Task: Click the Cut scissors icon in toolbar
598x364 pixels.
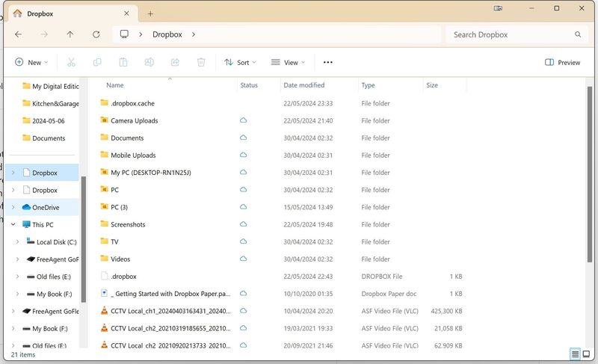Action: pyautogui.click(x=72, y=63)
